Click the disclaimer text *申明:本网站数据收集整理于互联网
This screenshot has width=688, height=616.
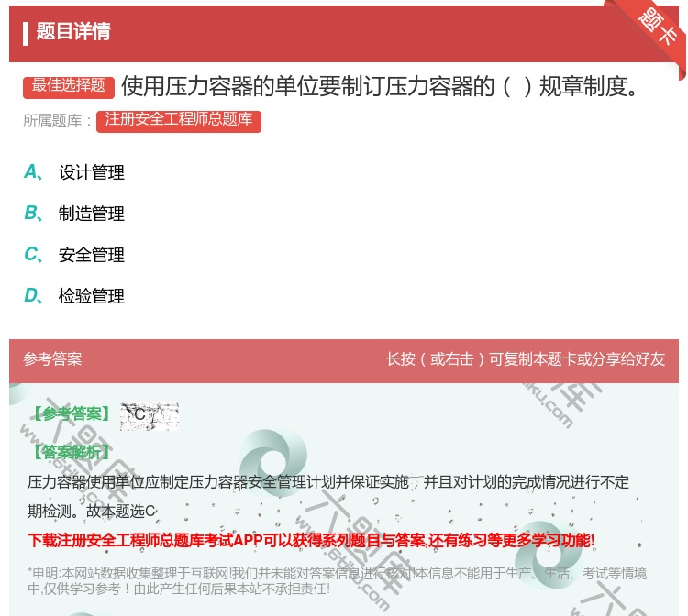pyautogui.click(x=337, y=580)
